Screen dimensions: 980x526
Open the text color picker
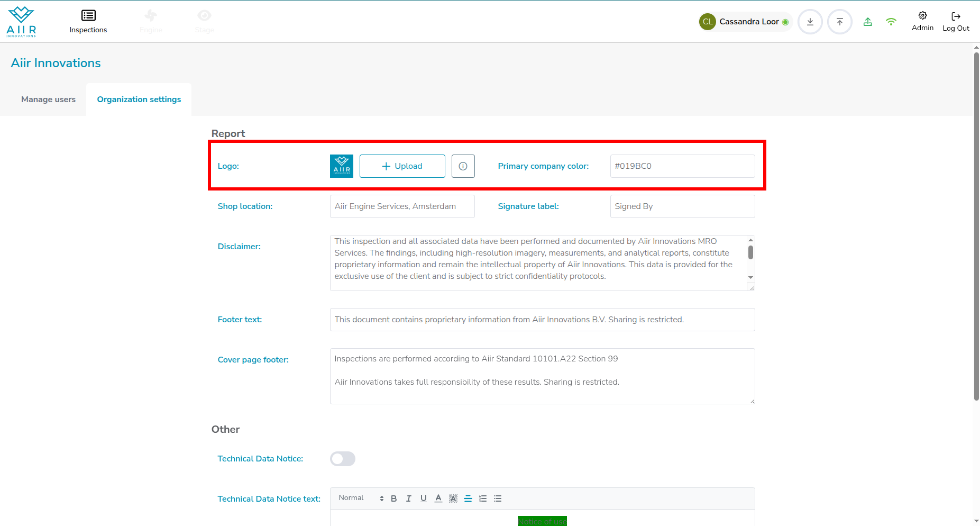point(438,498)
